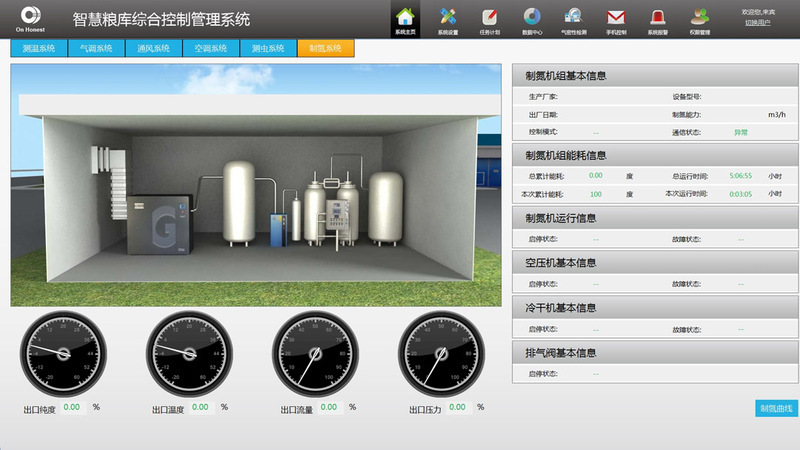Open 手机控制 mobile control envelope icon
Image resolution: width=800 pixels, height=450 pixels.
coord(616,19)
